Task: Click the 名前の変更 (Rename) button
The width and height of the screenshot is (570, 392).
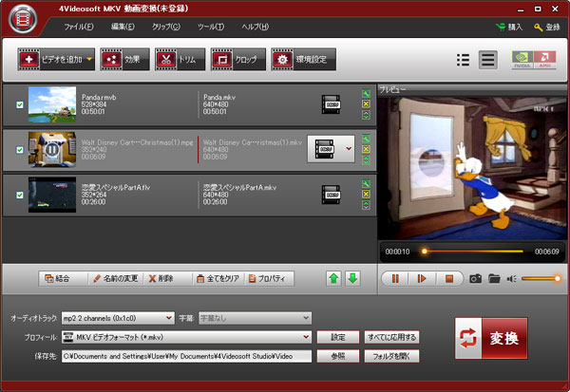Action: click(116, 279)
